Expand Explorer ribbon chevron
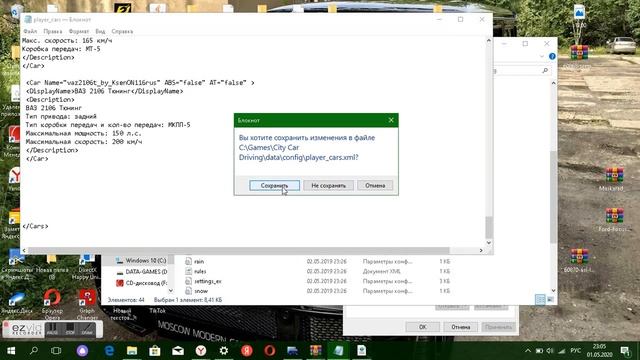640x360 pixels. pyautogui.click(x=542, y=56)
